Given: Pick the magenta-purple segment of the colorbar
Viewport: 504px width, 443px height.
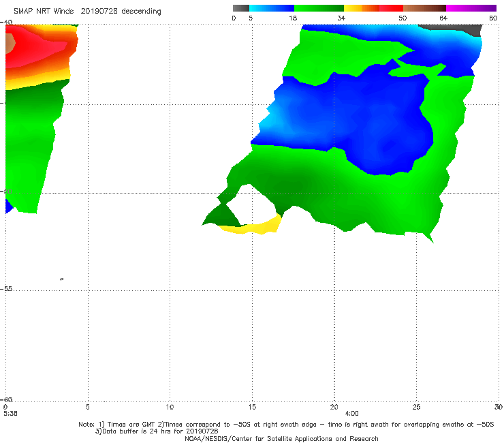Looking at the screenshot, I should [471, 8].
